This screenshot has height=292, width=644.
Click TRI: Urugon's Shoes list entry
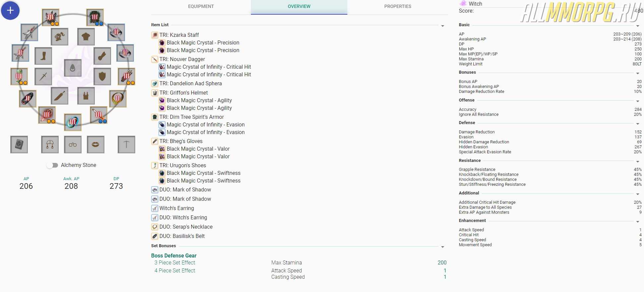[x=183, y=165]
